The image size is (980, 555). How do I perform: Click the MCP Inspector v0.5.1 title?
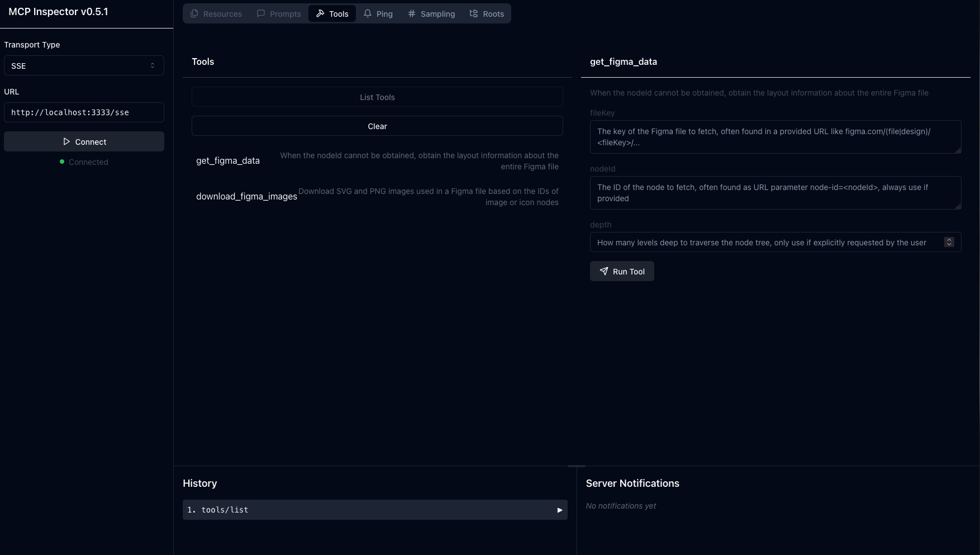click(58, 12)
